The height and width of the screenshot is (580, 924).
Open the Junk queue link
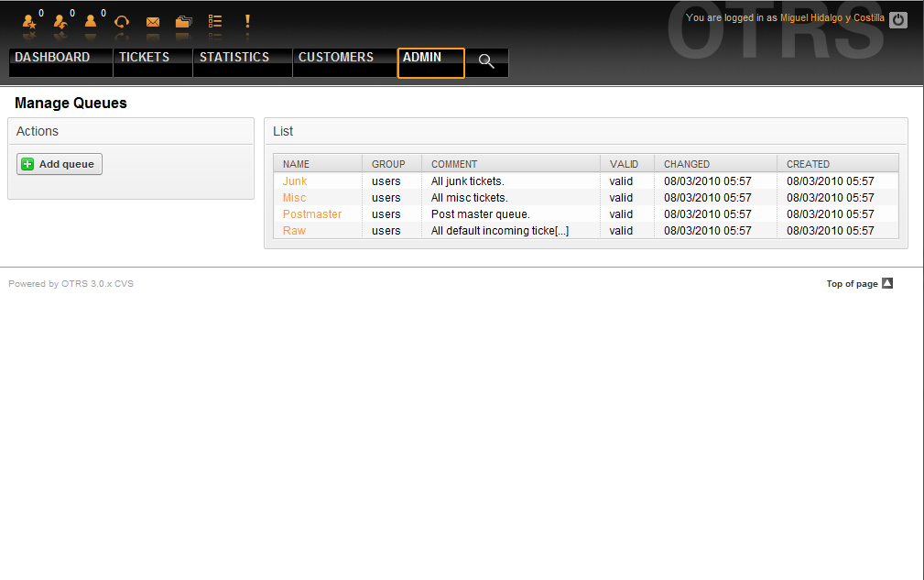click(x=295, y=181)
